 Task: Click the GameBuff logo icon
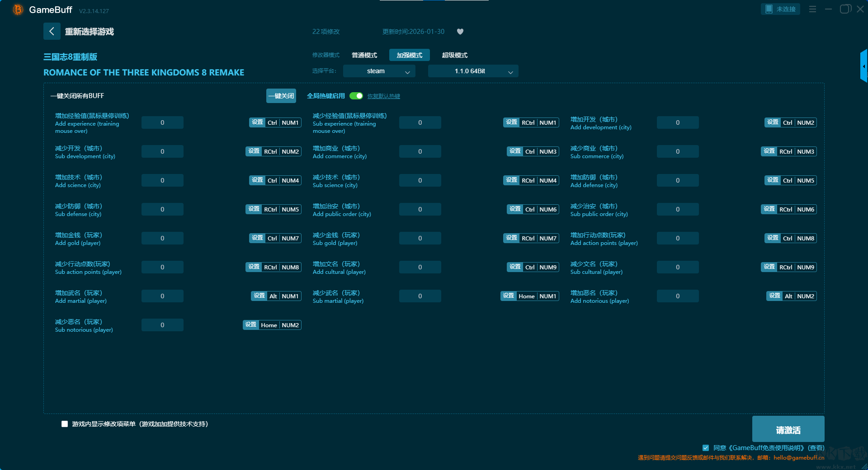point(18,9)
